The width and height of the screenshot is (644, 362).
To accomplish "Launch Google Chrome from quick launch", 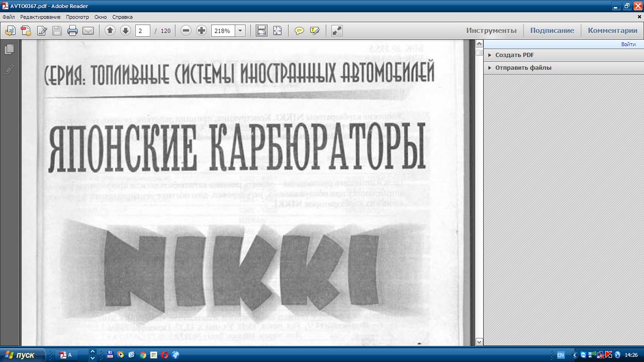I will tap(143, 355).
